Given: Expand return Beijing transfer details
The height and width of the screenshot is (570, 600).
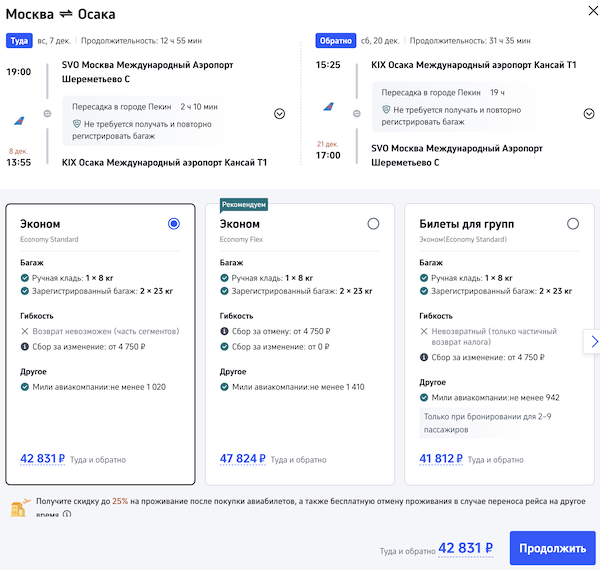Looking at the screenshot, I should tap(589, 114).
